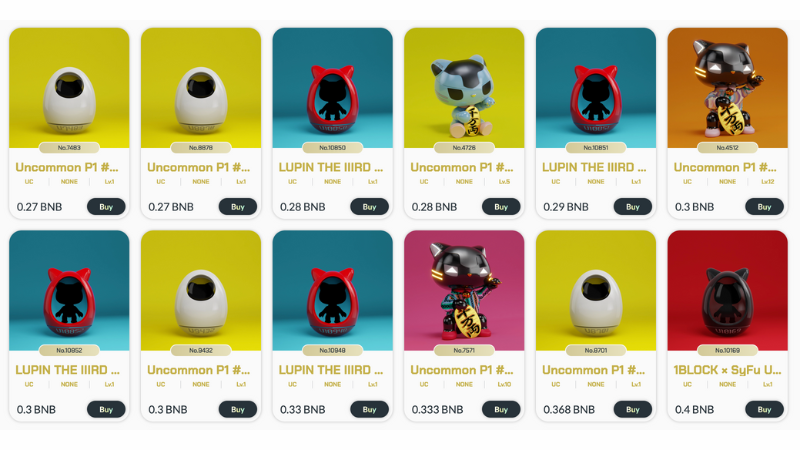Screen dimensions: 800x450
Task: Open the black egg No.10169 thumbnail
Action: [x=728, y=290]
